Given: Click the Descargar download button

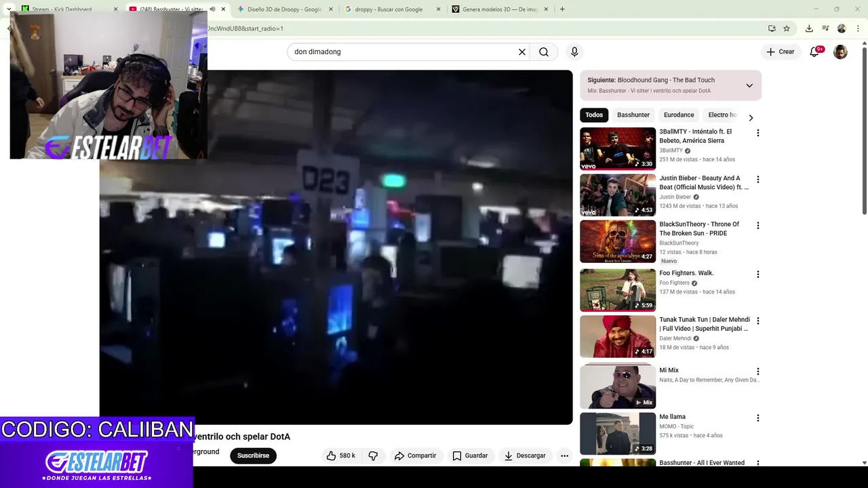Looking at the screenshot, I should [x=525, y=455].
